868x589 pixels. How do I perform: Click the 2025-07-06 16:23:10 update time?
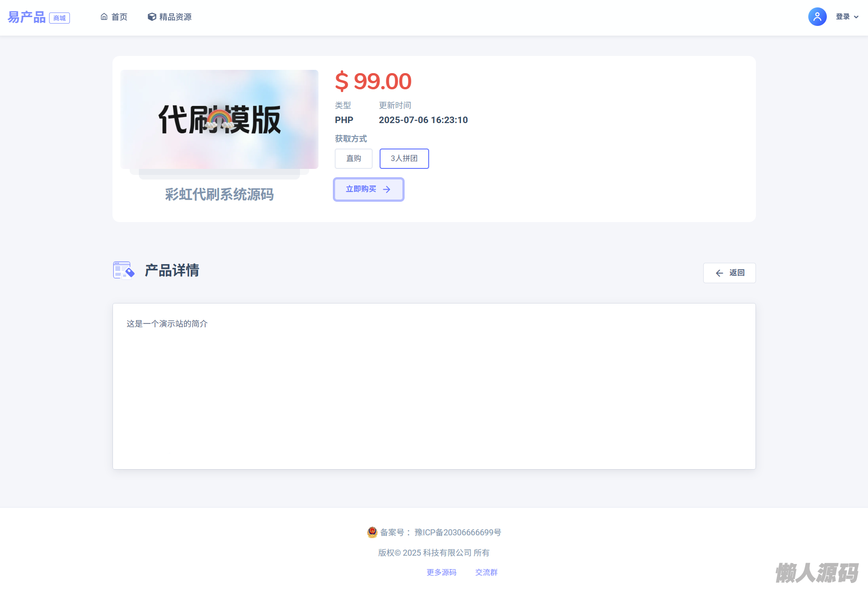424,120
